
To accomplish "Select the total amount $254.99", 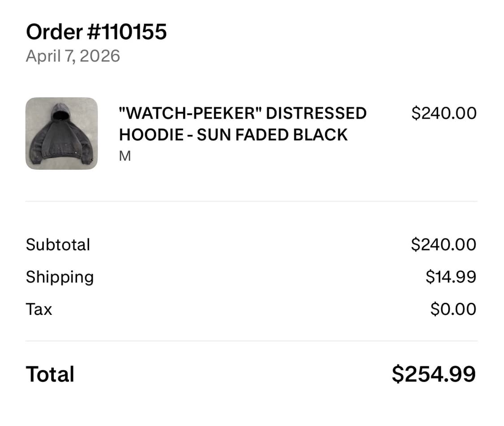I will [433, 374].
